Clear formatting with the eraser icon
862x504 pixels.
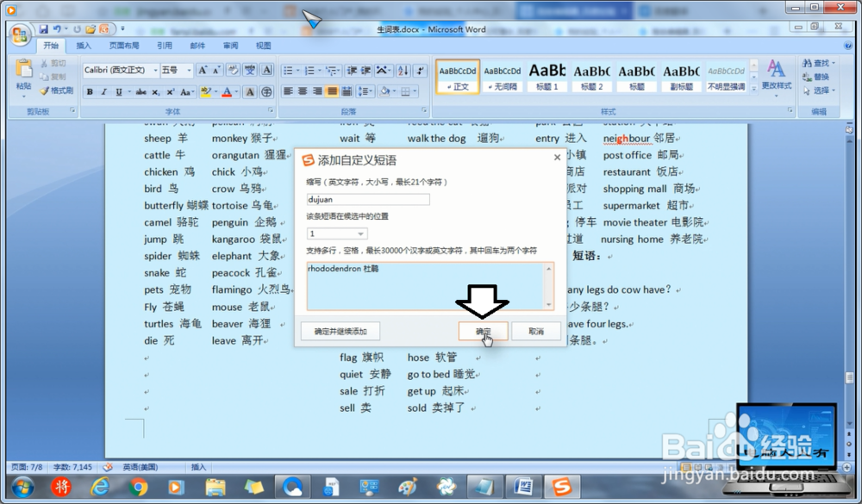click(x=233, y=70)
